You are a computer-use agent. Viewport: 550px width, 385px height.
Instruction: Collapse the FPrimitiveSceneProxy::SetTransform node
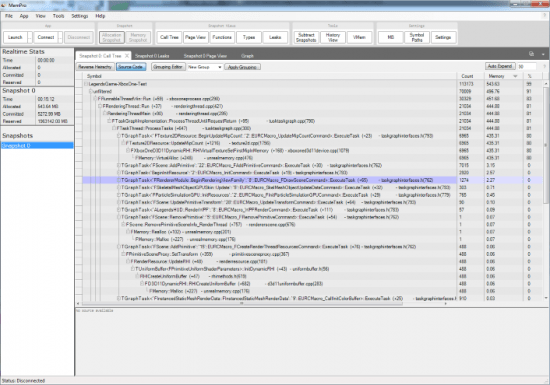click(123, 254)
